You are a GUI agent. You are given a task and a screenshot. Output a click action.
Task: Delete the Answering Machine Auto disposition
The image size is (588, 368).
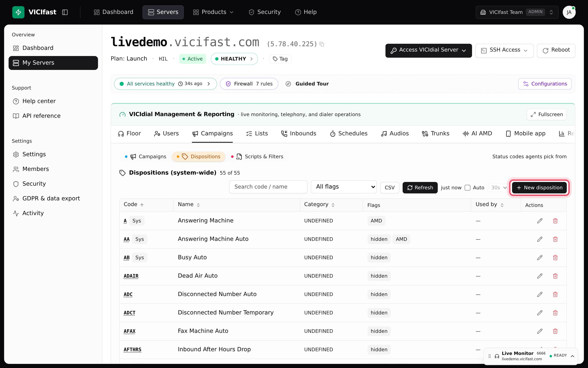coord(555,239)
